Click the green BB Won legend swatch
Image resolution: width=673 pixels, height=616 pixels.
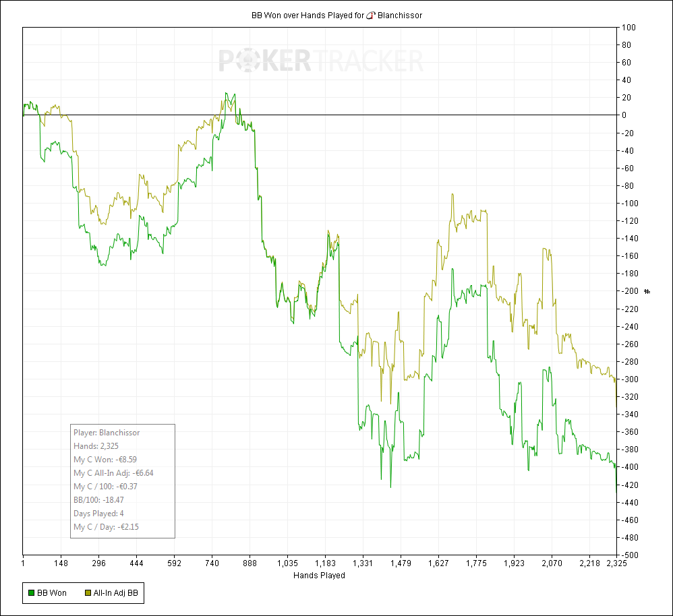pos(31,593)
